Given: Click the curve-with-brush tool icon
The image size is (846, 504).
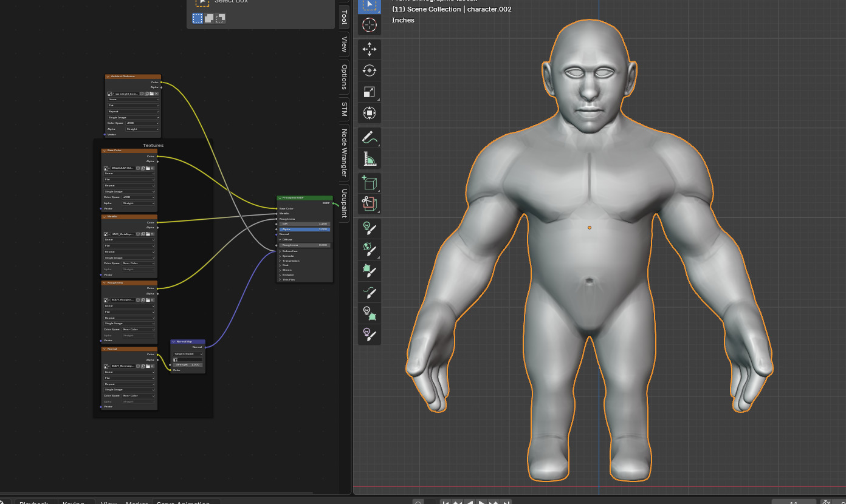Looking at the screenshot, I should coord(369,292).
